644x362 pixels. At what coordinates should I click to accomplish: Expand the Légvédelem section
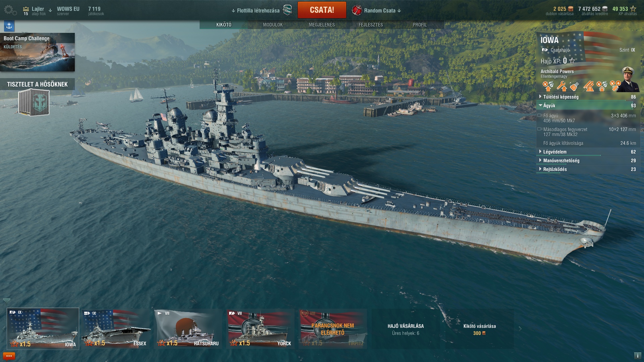[588, 152]
